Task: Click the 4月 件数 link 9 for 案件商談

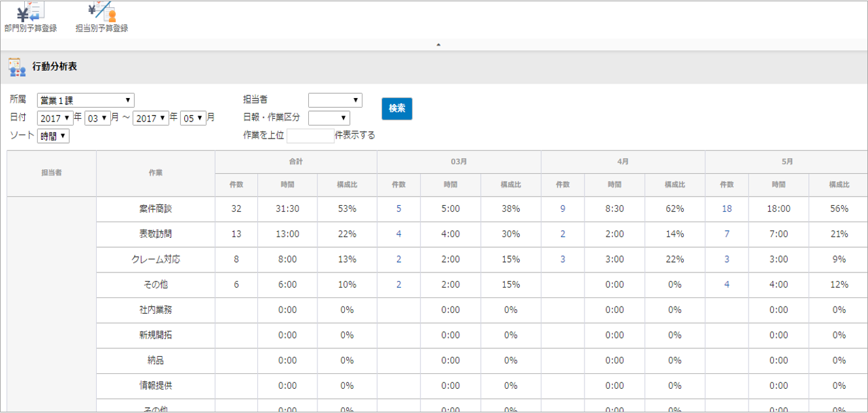Action: (563, 209)
